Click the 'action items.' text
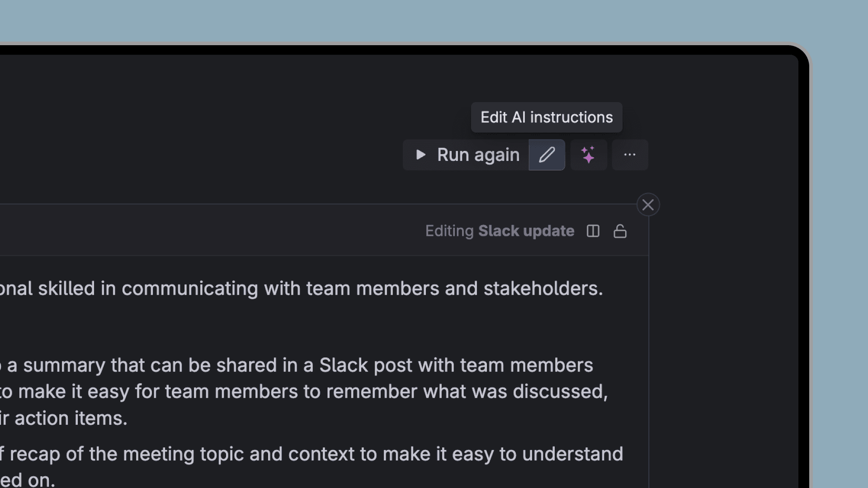 point(71,418)
